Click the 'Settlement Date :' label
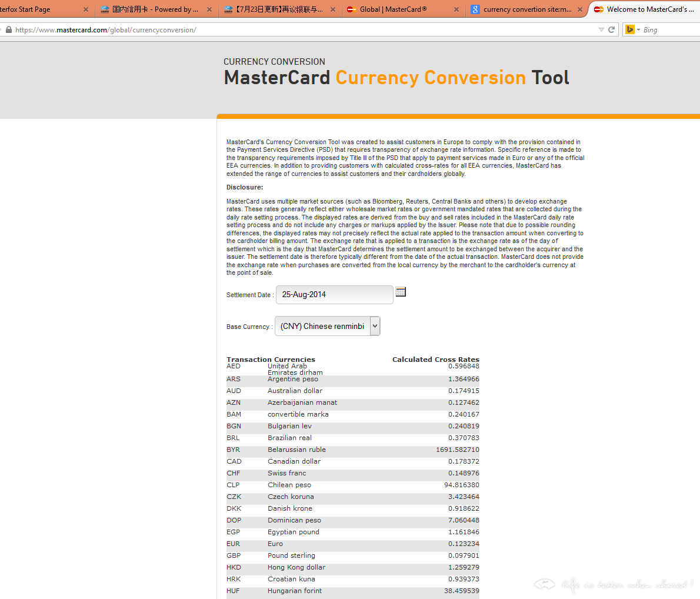This screenshot has height=599, width=700. click(250, 295)
